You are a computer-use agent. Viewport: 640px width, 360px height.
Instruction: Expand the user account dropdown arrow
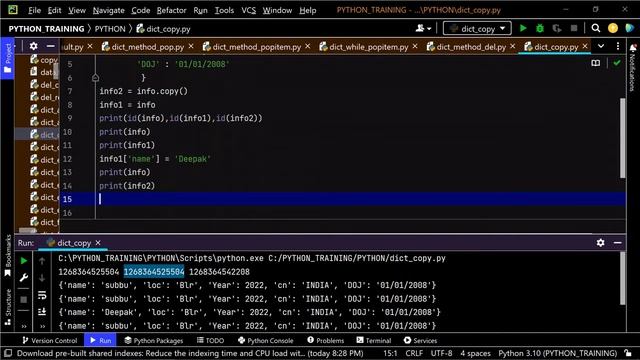click(429, 29)
